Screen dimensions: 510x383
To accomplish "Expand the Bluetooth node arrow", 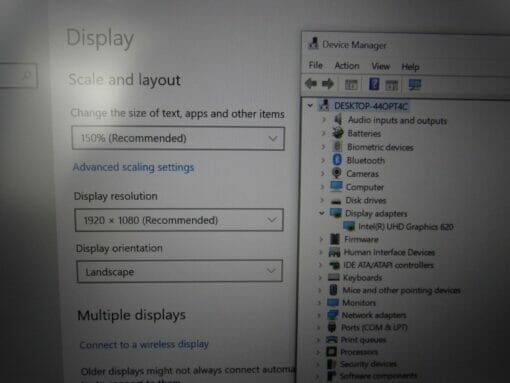I will pos(323,160).
